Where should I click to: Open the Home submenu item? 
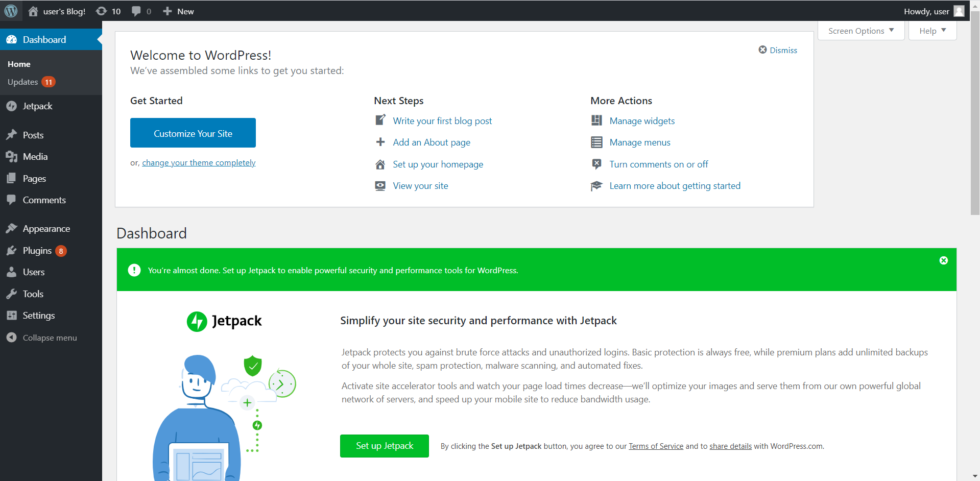pyautogui.click(x=19, y=64)
